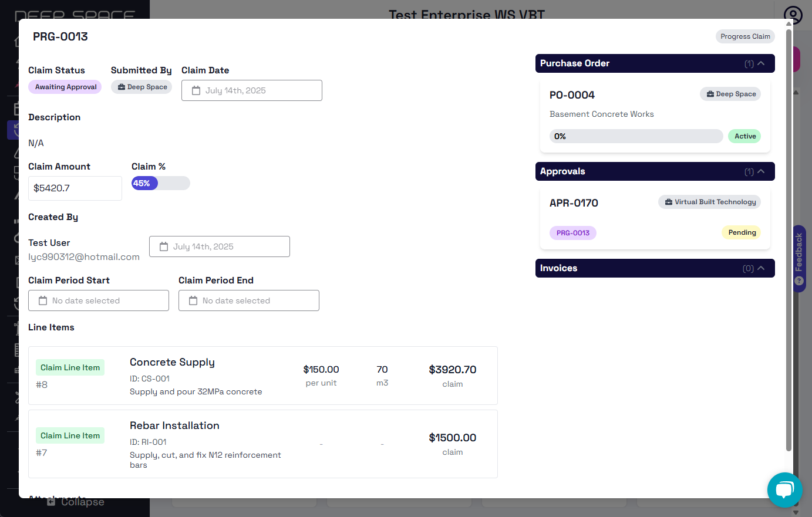The height and width of the screenshot is (517, 812).
Task: Toggle the Invoices section chevron
Action: (x=761, y=268)
